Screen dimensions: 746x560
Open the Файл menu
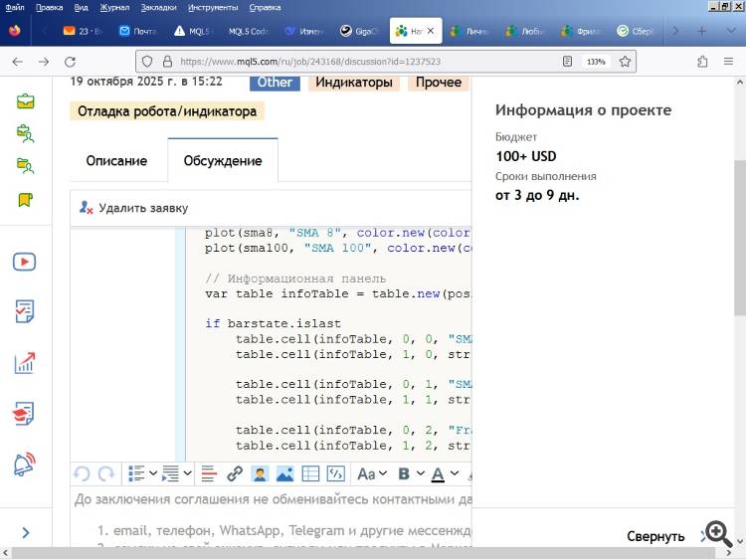(15, 8)
